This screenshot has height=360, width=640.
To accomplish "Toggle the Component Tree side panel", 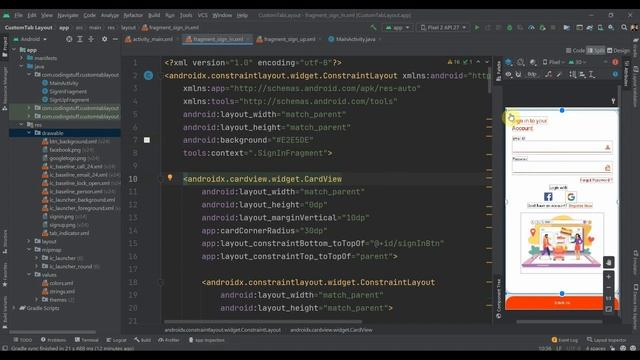I will [x=498, y=299].
